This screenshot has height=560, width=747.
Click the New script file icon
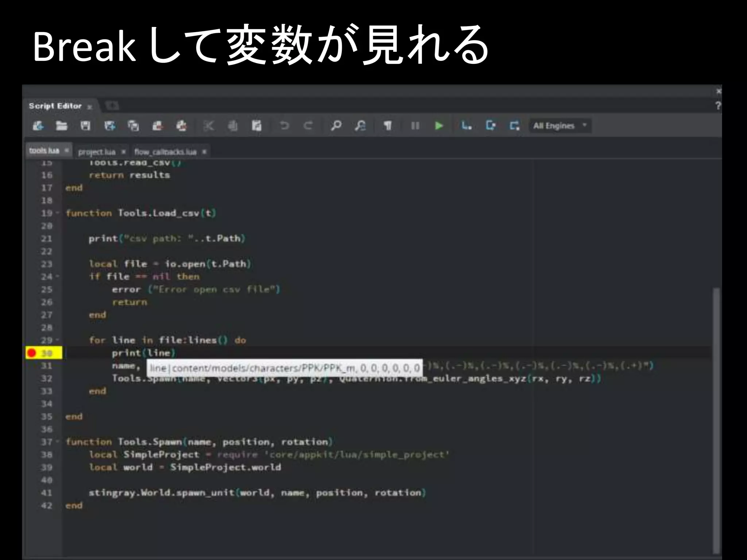(x=38, y=126)
